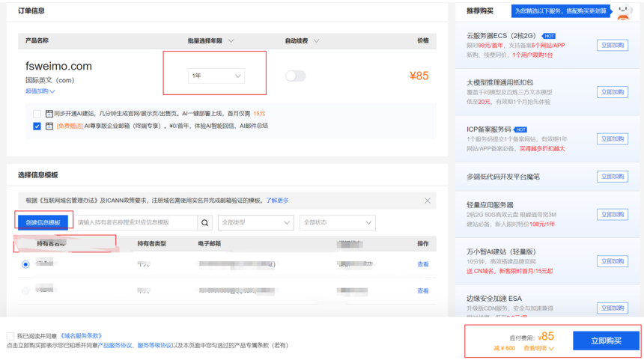Click the robot mascot icon
This screenshot has height=360, width=644.
(x=624, y=11)
